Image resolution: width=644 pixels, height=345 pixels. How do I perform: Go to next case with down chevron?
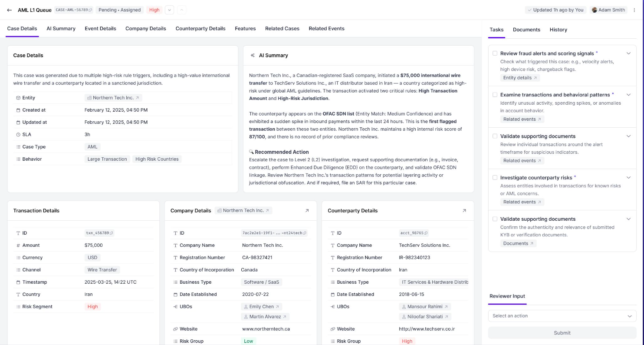(x=170, y=10)
